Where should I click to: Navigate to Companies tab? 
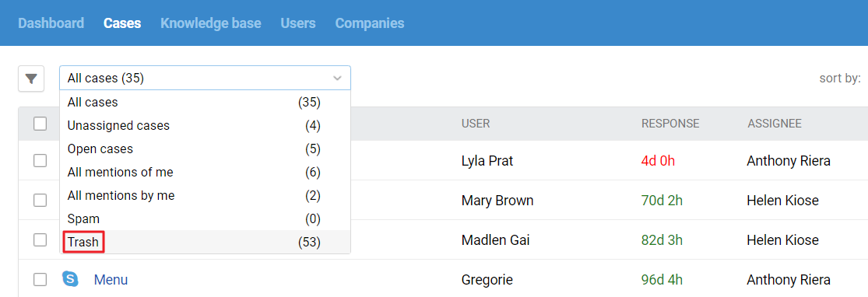point(370,23)
